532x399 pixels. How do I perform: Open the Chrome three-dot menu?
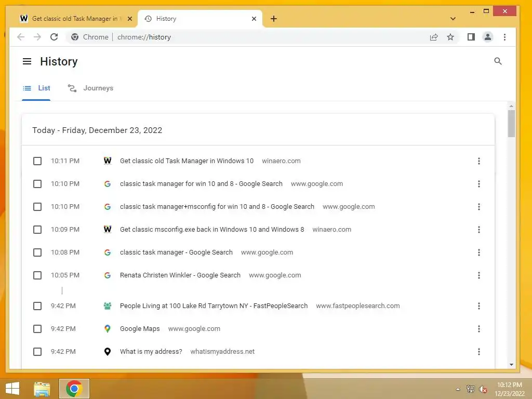coord(504,37)
